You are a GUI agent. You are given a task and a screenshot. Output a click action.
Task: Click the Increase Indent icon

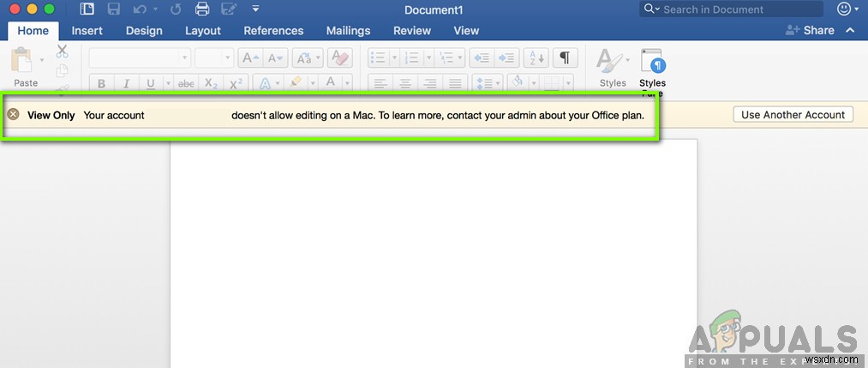pos(506,57)
